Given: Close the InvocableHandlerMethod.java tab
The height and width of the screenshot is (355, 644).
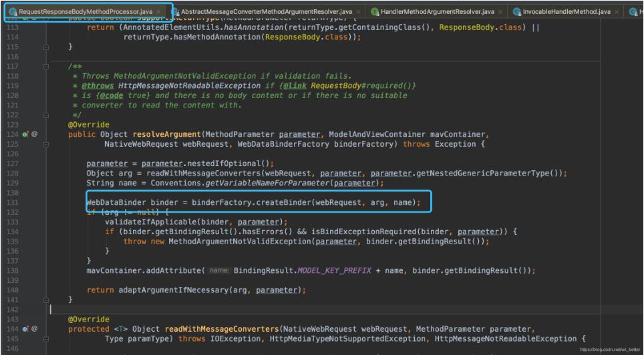Looking at the screenshot, I should click(x=616, y=12).
